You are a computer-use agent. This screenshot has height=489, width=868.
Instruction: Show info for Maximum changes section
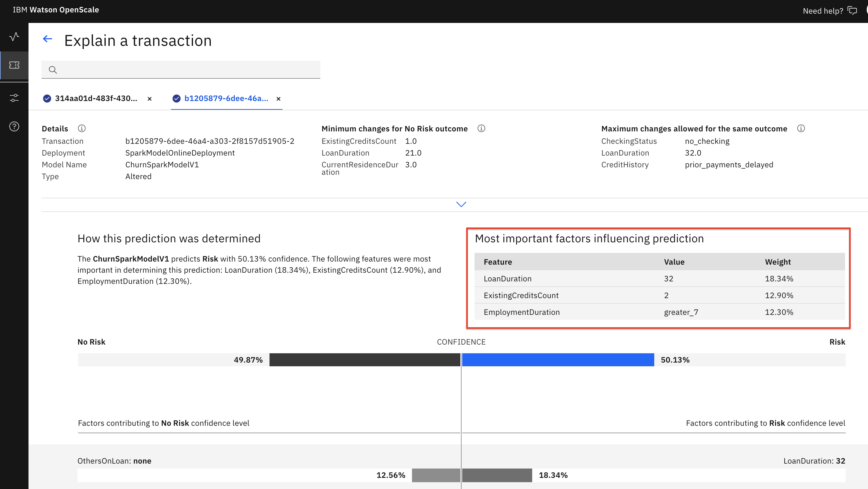coord(801,128)
